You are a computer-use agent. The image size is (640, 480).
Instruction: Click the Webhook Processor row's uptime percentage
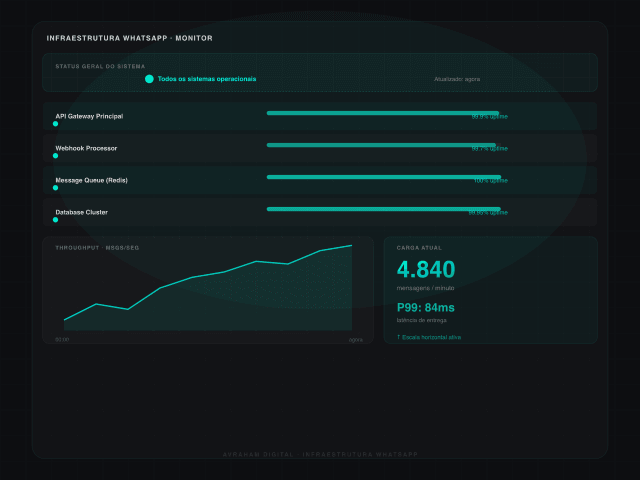point(489,149)
